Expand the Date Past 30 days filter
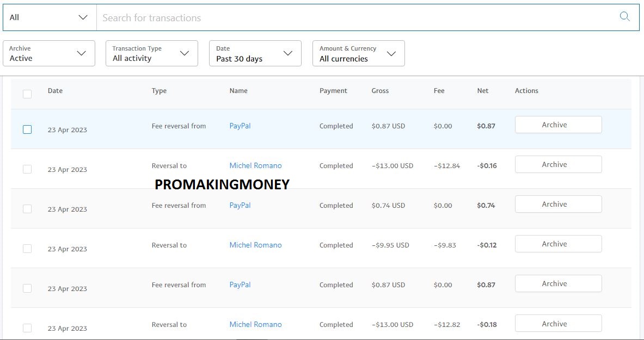The width and height of the screenshot is (644, 340). tap(255, 53)
